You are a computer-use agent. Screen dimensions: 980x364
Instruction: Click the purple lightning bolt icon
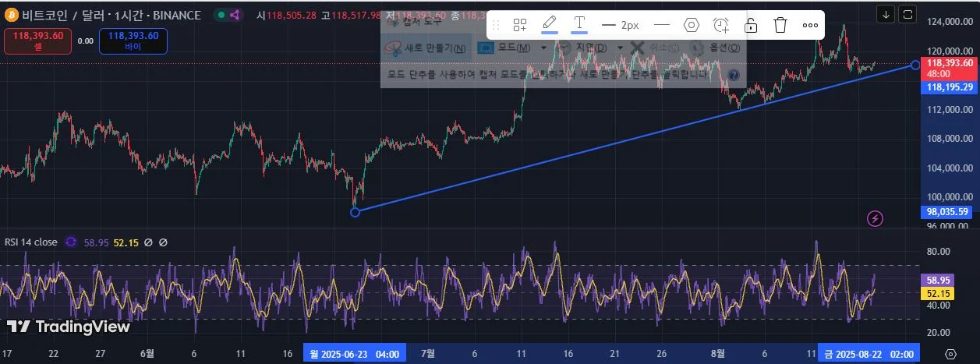[875, 218]
